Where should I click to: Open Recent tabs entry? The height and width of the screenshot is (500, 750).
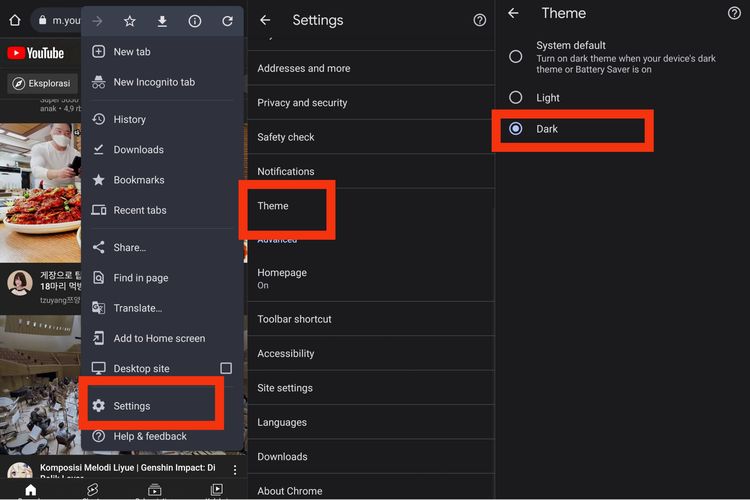pyautogui.click(x=162, y=210)
